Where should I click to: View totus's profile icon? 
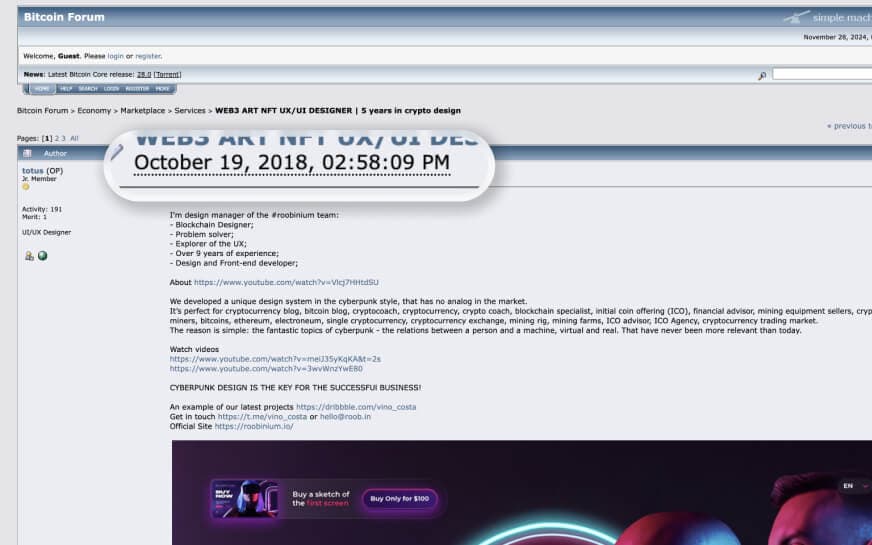tap(29, 256)
